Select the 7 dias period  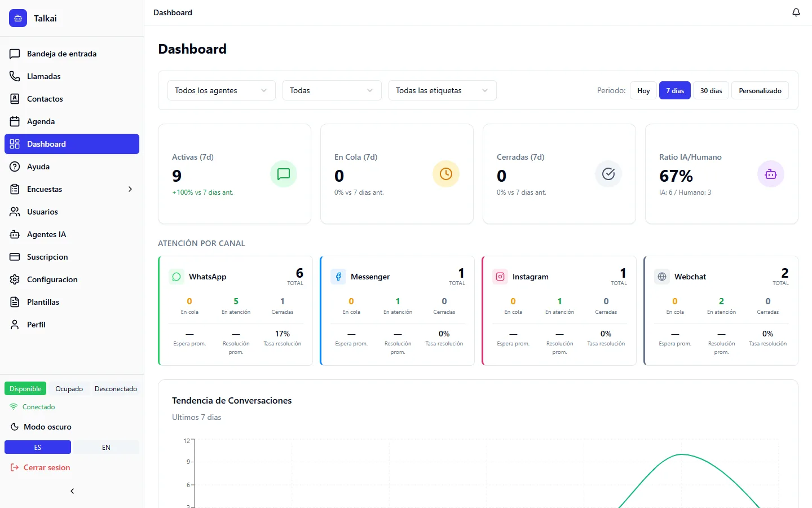(x=675, y=90)
